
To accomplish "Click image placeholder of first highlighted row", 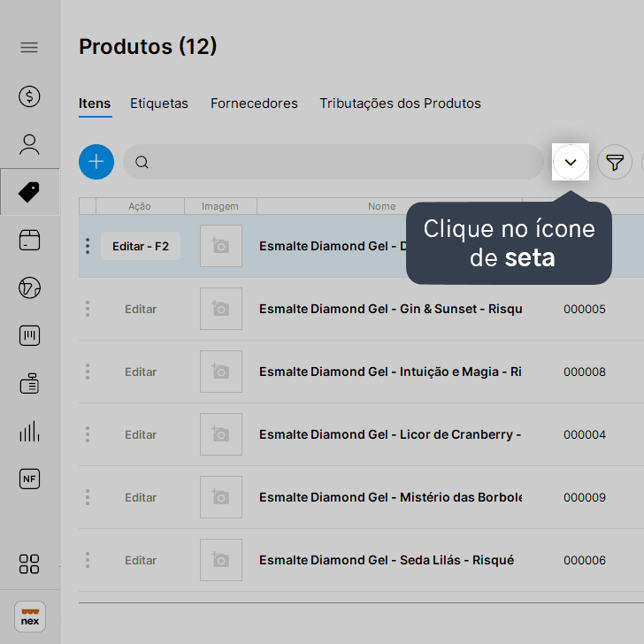I will click(x=221, y=246).
